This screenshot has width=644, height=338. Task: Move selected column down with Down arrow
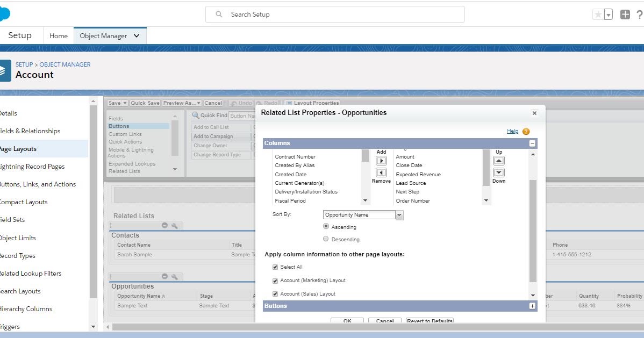(x=498, y=172)
